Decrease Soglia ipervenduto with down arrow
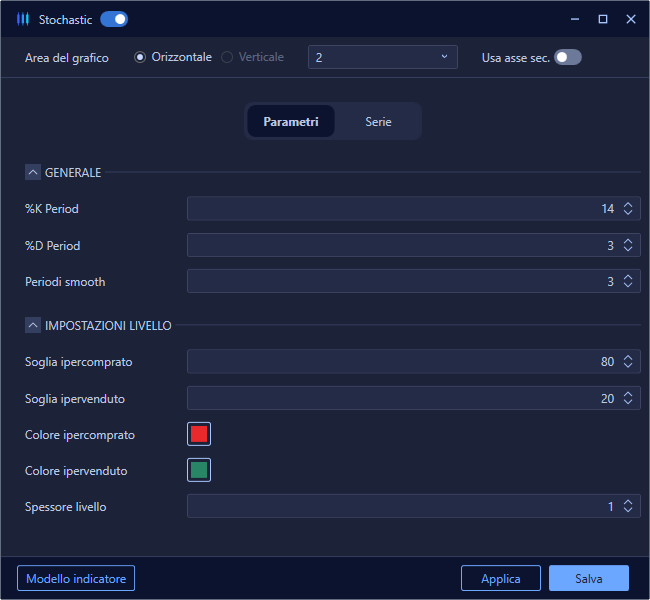Viewport: 650px width, 600px height. (628, 402)
